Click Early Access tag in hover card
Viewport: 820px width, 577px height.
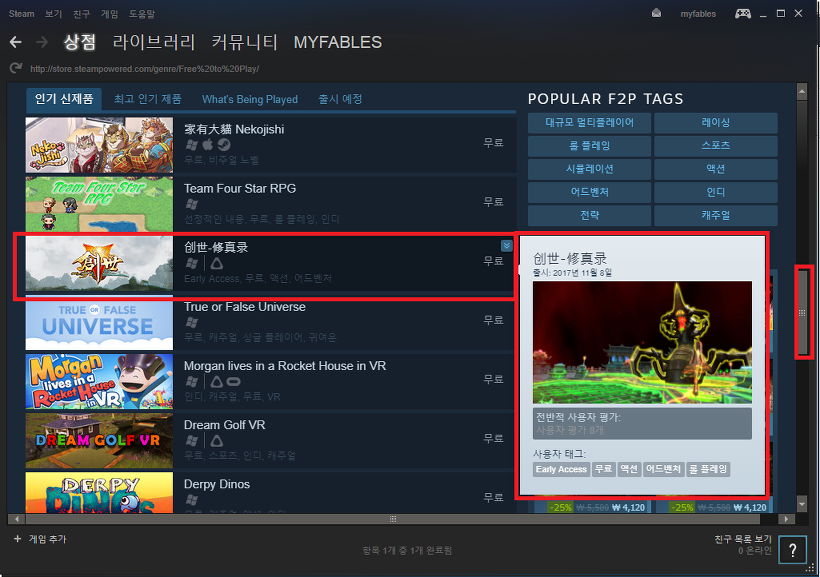(561, 469)
